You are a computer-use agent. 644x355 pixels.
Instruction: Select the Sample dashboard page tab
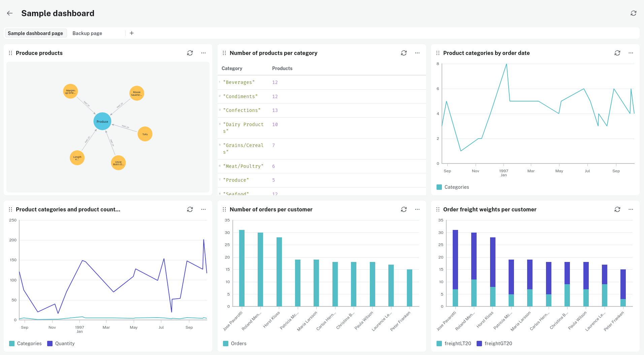click(35, 33)
